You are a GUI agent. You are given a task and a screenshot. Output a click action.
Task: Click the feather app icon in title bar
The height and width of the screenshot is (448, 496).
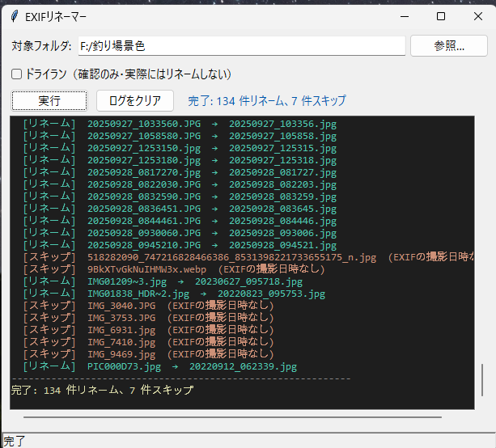click(15, 16)
